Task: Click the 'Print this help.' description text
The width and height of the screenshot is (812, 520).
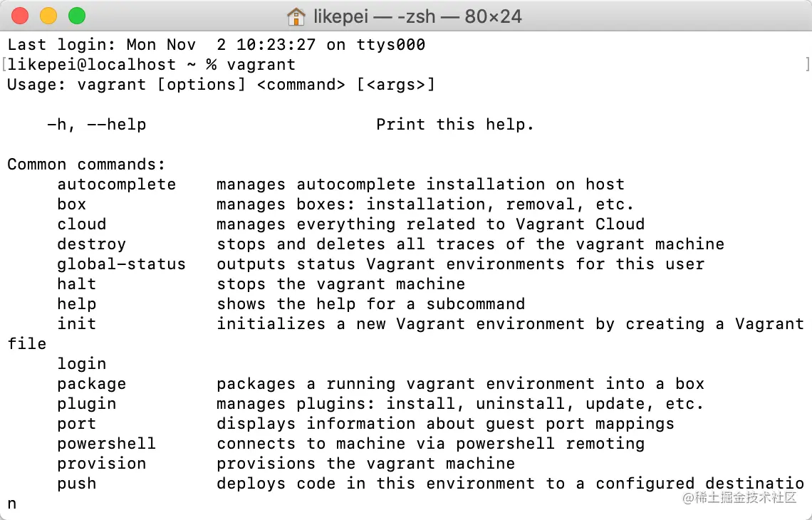Action: [454, 125]
